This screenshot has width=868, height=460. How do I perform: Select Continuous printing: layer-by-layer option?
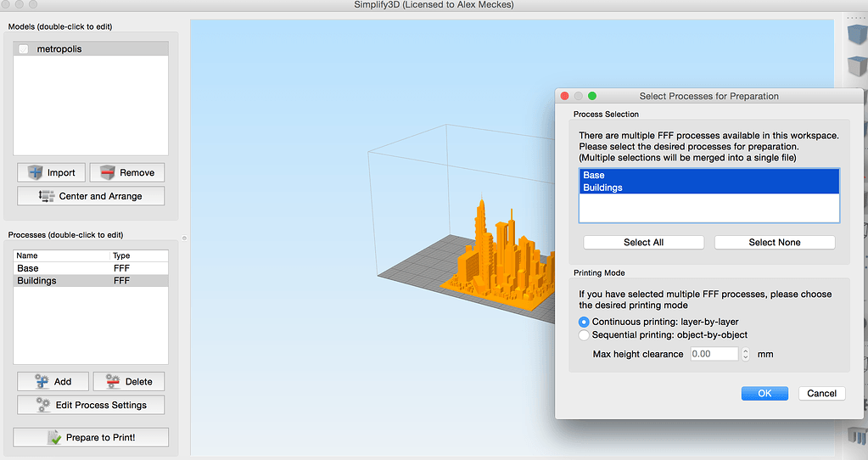[x=584, y=323]
